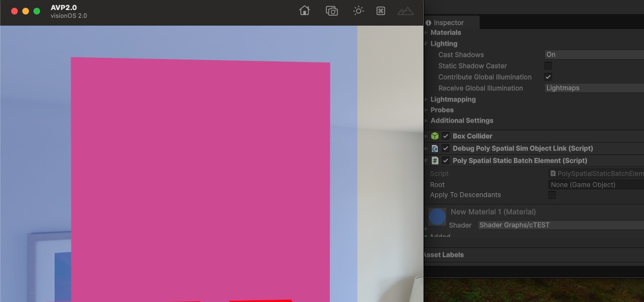Click Debug Poly Spatial script icon
Viewport: 644px width, 302px height.
(435, 148)
